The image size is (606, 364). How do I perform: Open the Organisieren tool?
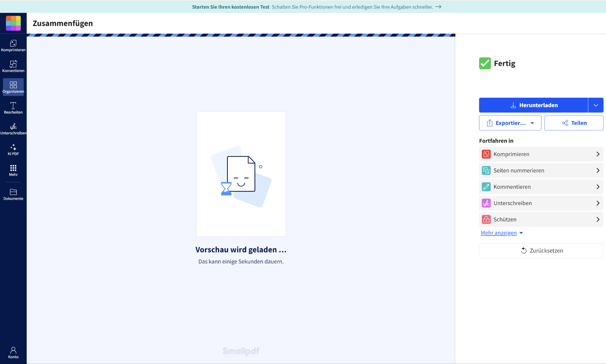coord(13,87)
